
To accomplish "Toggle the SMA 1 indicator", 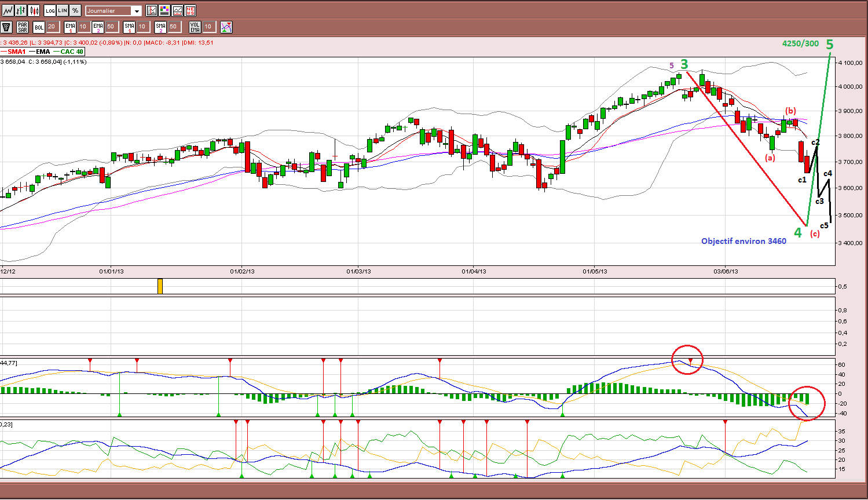I will coord(129,27).
